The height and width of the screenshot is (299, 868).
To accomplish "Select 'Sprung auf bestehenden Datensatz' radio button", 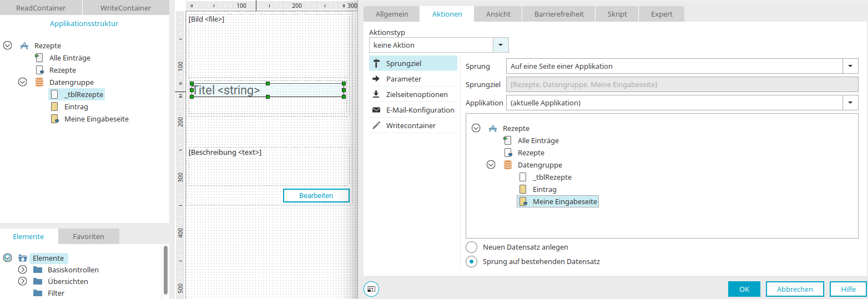I will 471,262.
